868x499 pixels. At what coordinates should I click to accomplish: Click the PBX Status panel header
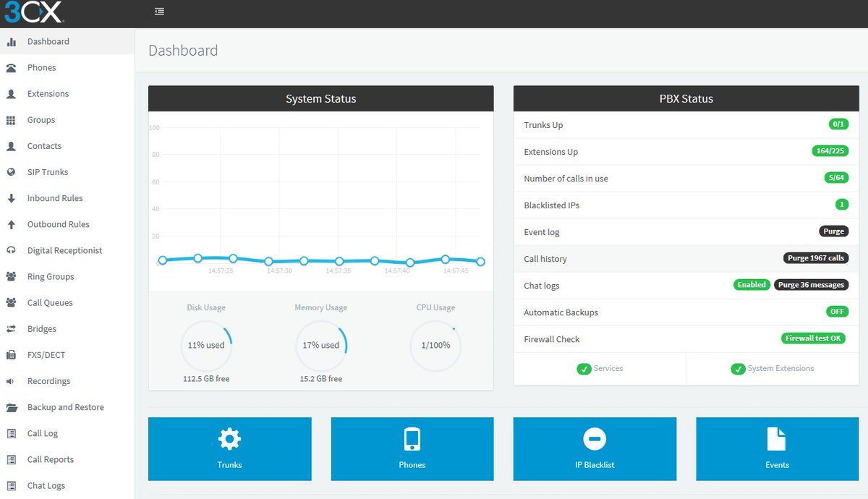point(686,98)
